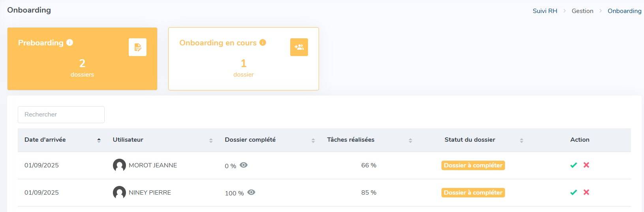The image size is (644, 212).
Task: Open Gestion breadcrumb link
Action: [x=582, y=11]
